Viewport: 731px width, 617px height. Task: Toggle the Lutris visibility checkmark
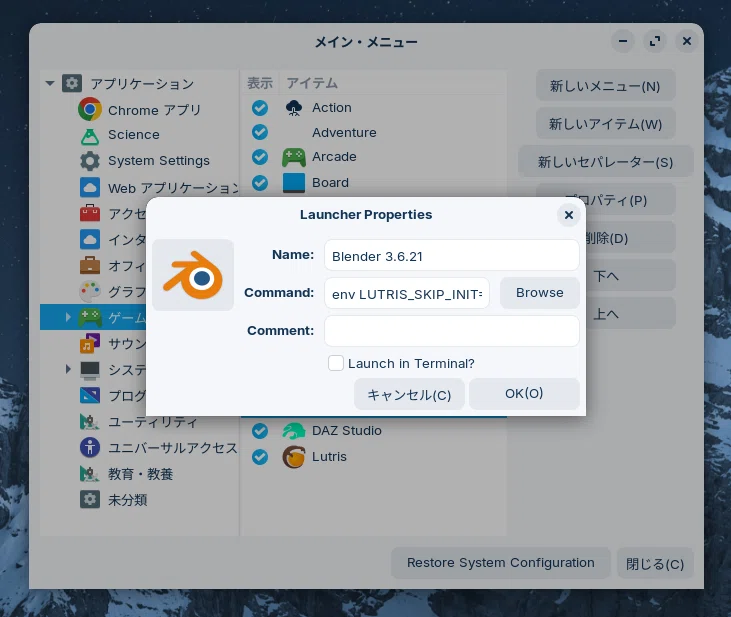click(260, 457)
